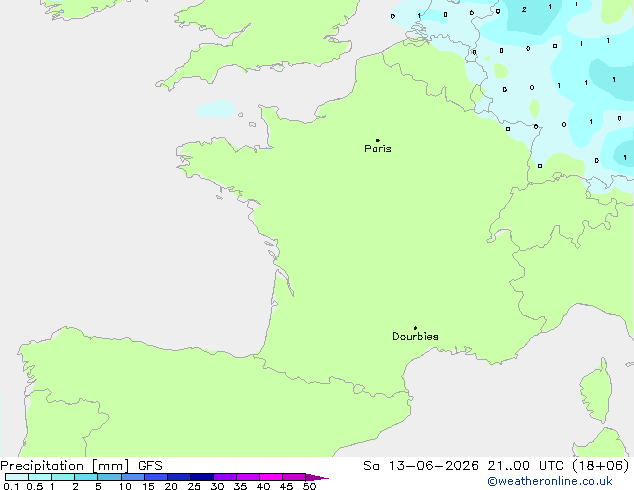
Task: Click the 'Sa' weekday text
Action: pos(371,466)
